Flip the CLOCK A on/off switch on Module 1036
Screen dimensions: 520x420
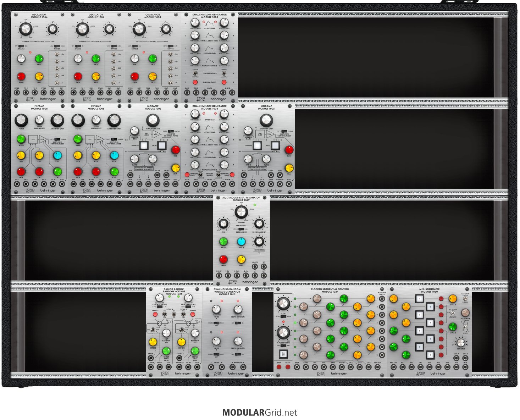(x=164, y=315)
